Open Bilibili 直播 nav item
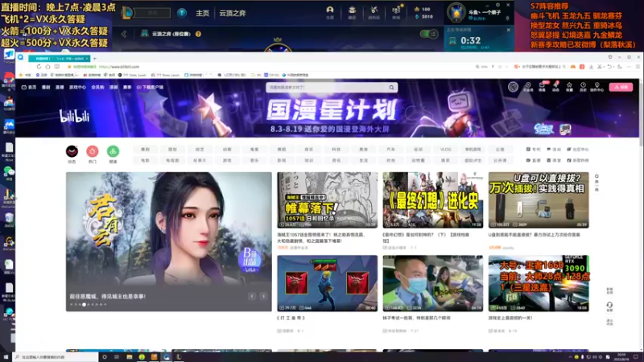 click(60, 87)
